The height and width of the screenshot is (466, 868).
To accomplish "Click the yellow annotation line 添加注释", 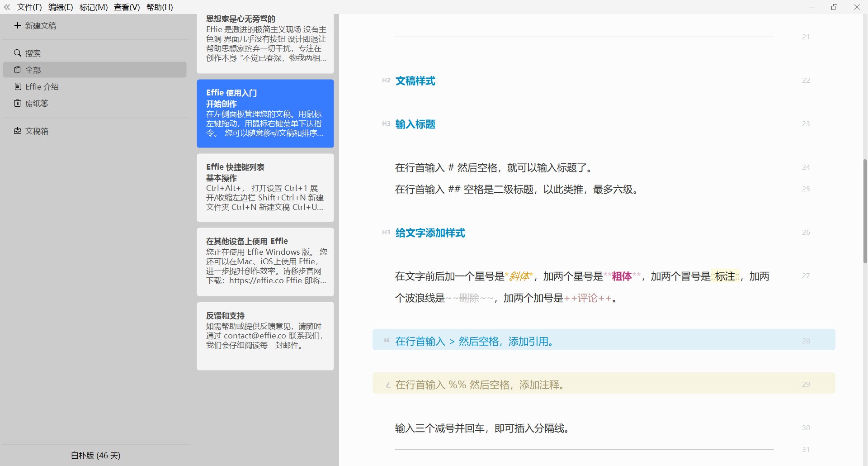I will (604, 383).
